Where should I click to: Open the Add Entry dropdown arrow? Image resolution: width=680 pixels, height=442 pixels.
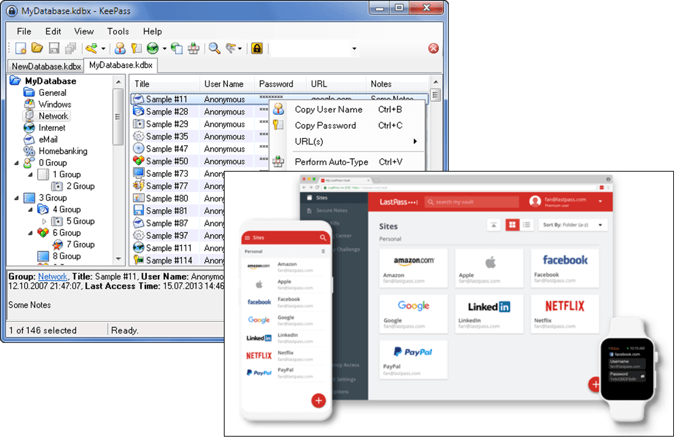tap(103, 49)
